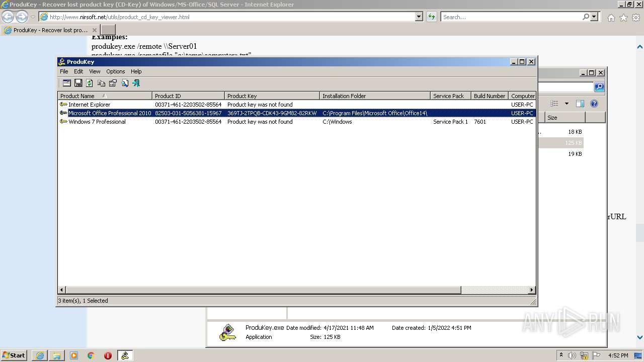
Task: Sort by the Service Pack column header
Action: [x=451, y=96]
